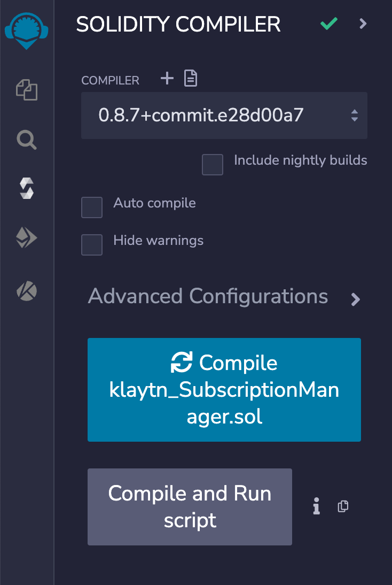Image resolution: width=392 pixels, height=585 pixels.
Task: Tick the Hide warnings checkbox
Action: pyautogui.click(x=92, y=245)
